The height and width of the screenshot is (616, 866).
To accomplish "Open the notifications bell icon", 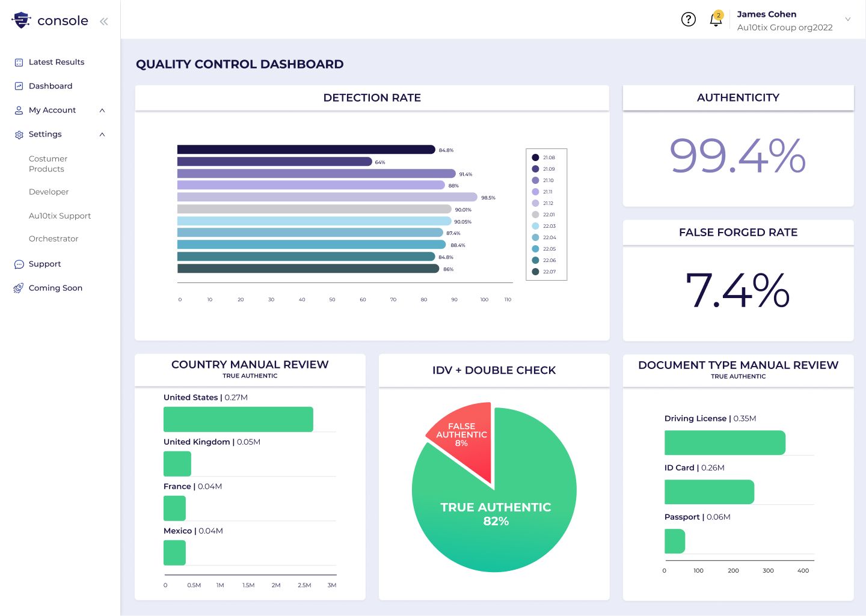I will pyautogui.click(x=716, y=20).
